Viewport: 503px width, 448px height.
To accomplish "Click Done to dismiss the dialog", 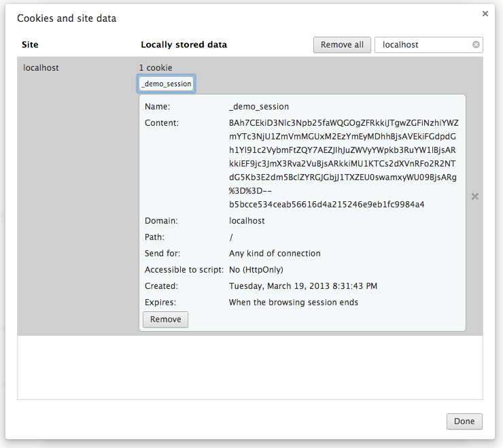I will 464,421.
